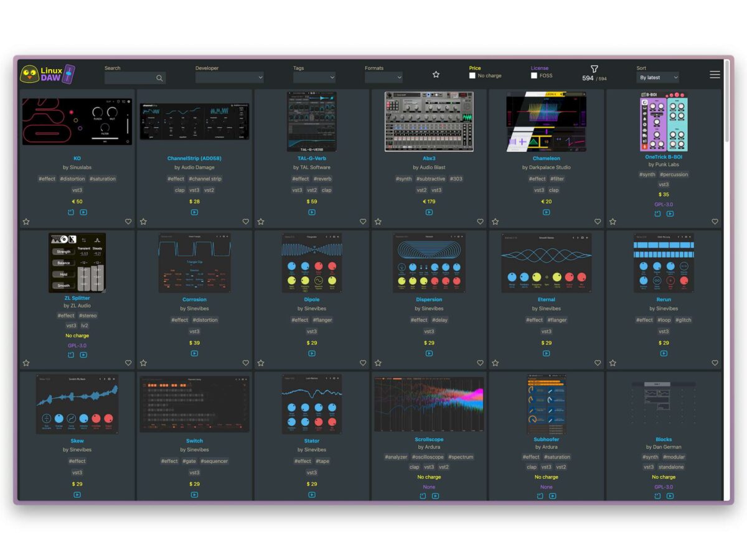Screen dimensions: 747x560
Task: Click the heart icon on the Chameleon card
Action: point(598,222)
